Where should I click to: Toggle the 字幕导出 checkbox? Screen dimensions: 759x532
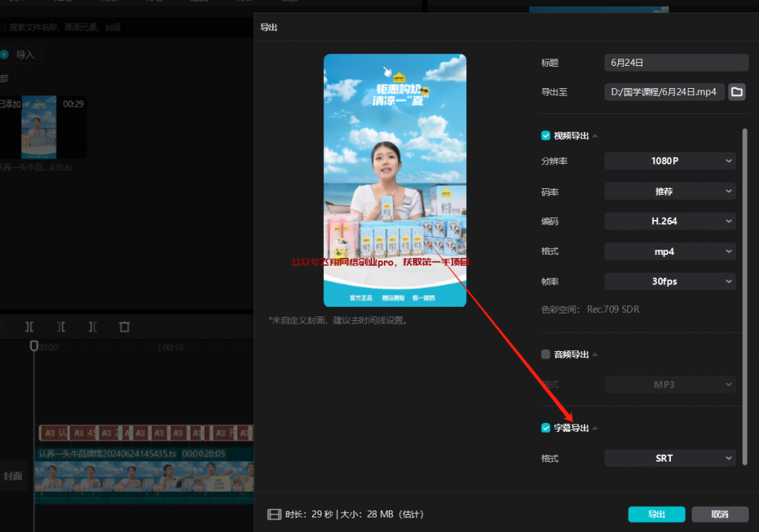[x=546, y=428]
